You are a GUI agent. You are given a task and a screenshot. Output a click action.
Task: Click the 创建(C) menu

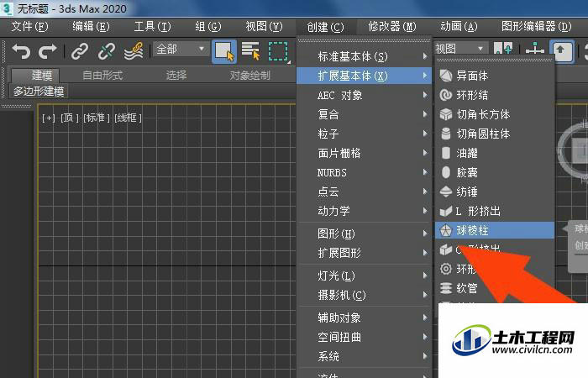[x=326, y=27]
